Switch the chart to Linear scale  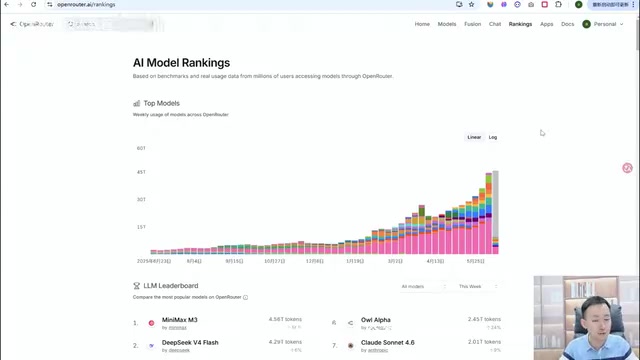pyautogui.click(x=474, y=137)
